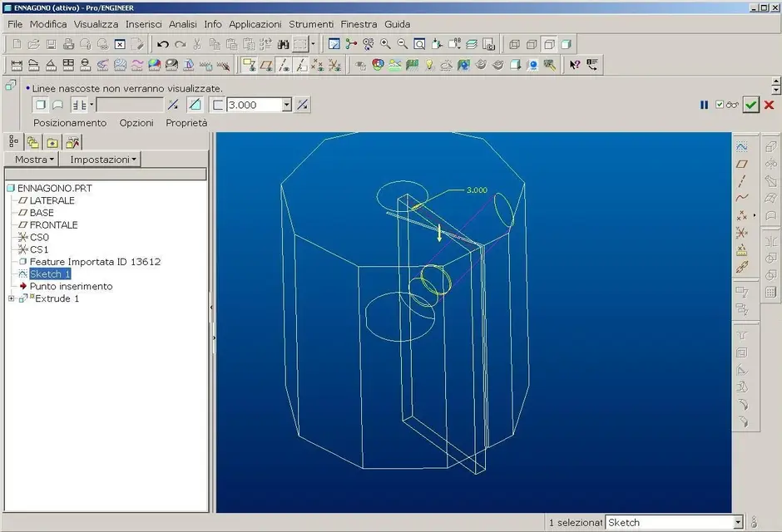Viewport: 782px width, 532px height.
Task: Select Punto inserimento in tree
Action: [71, 286]
